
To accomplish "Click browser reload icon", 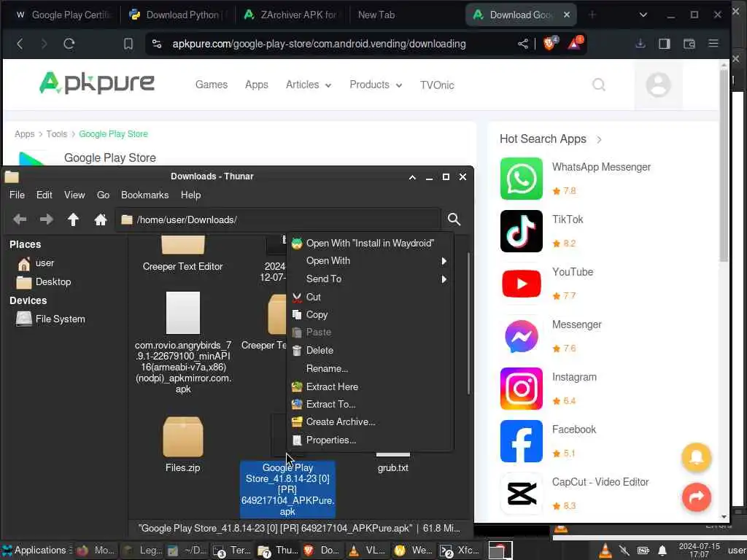I will [69, 44].
